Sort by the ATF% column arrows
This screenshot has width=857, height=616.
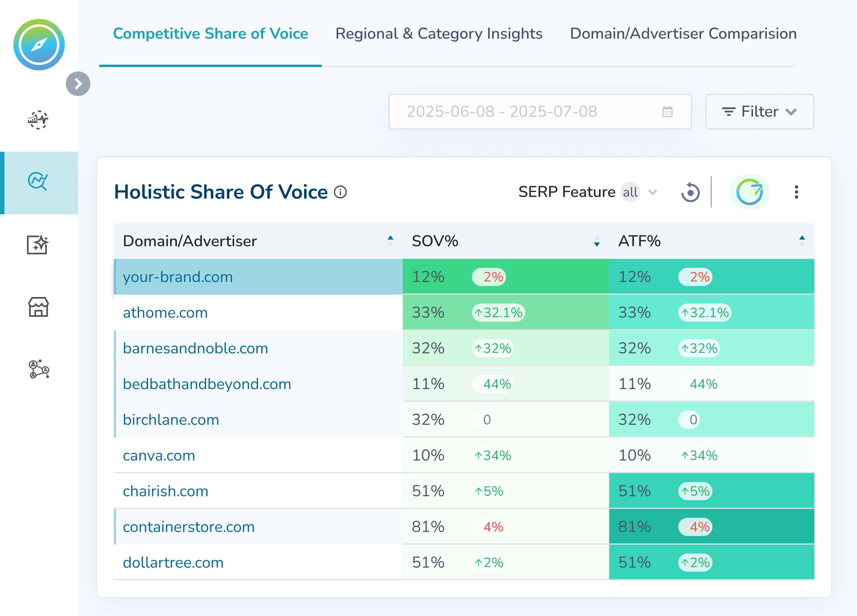point(802,241)
